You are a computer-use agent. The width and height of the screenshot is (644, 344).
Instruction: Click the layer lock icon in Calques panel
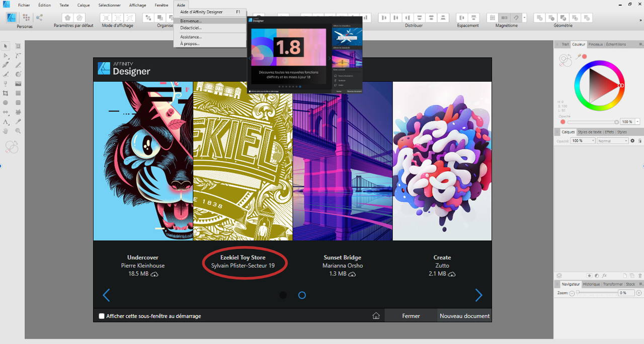[x=639, y=141]
